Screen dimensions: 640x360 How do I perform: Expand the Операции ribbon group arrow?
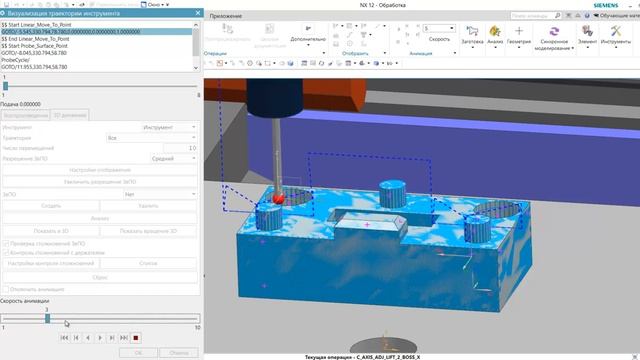(324, 53)
